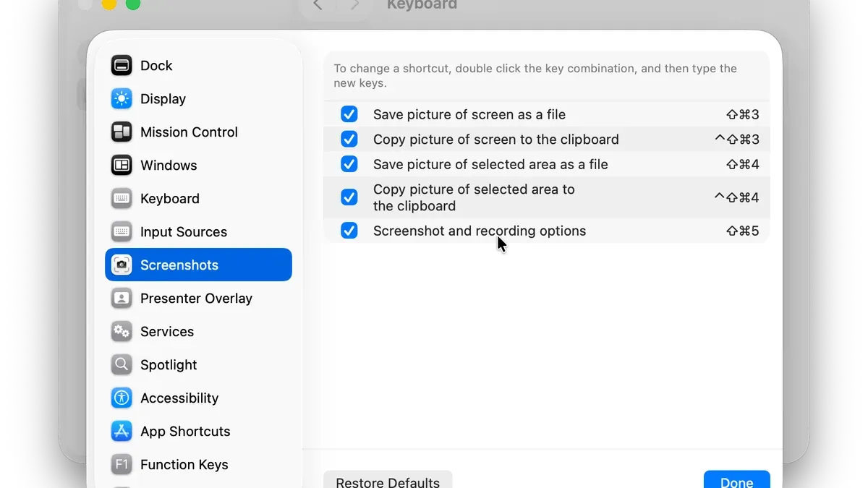Image resolution: width=868 pixels, height=488 pixels.
Task: Select Presenter Overlay category
Action: coord(198,299)
